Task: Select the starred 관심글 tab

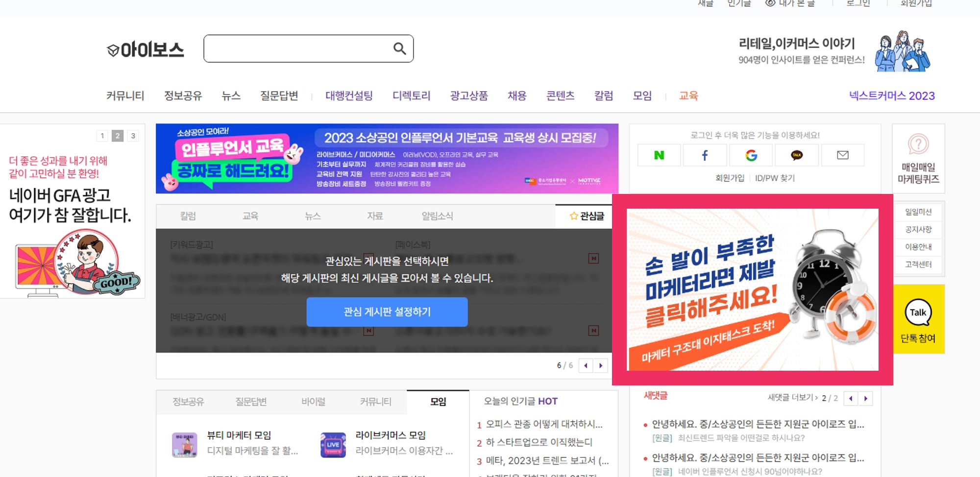Action: [587, 216]
